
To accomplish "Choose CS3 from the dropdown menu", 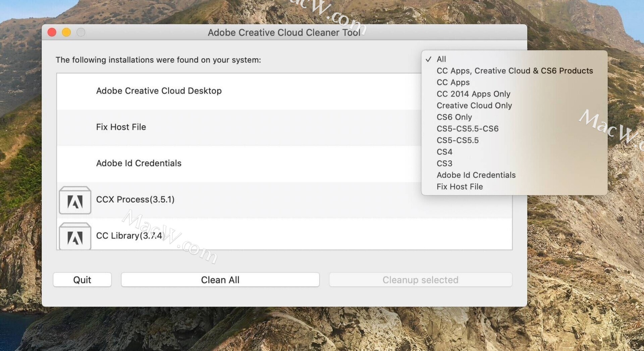I will point(444,163).
